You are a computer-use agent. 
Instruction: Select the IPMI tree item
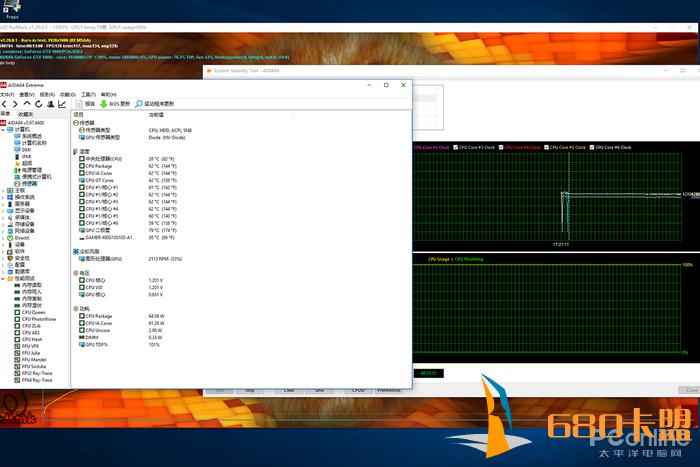pos(24,157)
